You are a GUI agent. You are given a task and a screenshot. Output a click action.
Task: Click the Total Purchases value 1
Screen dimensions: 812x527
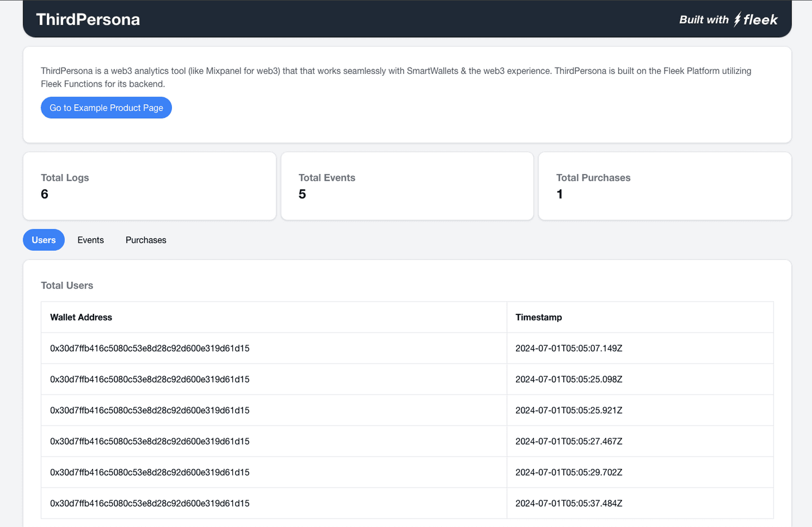click(x=559, y=194)
